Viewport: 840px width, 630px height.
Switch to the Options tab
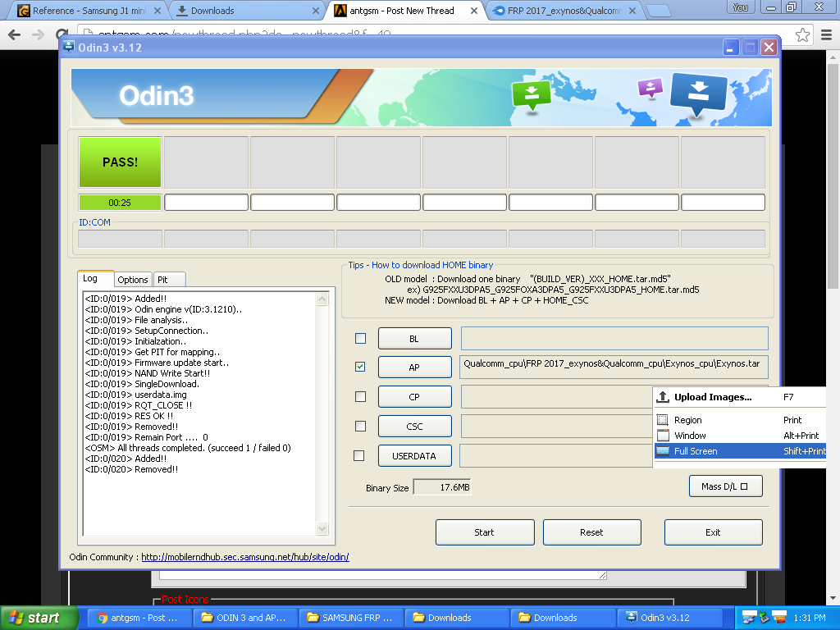[x=133, y=280]
